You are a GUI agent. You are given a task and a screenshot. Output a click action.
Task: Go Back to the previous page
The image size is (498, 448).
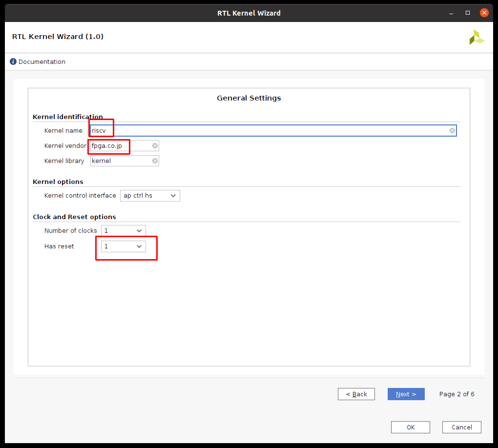click(356, 394)
